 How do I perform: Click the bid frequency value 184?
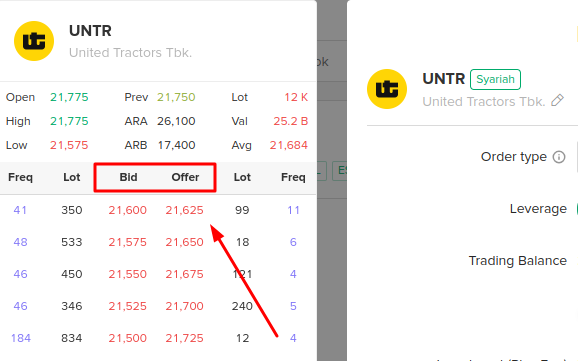coord(21,338)
